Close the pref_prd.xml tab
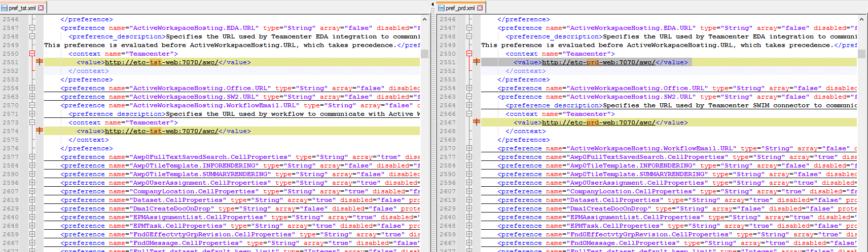The height and width of the screenshot is (252, 868). (x=480, y=8)
